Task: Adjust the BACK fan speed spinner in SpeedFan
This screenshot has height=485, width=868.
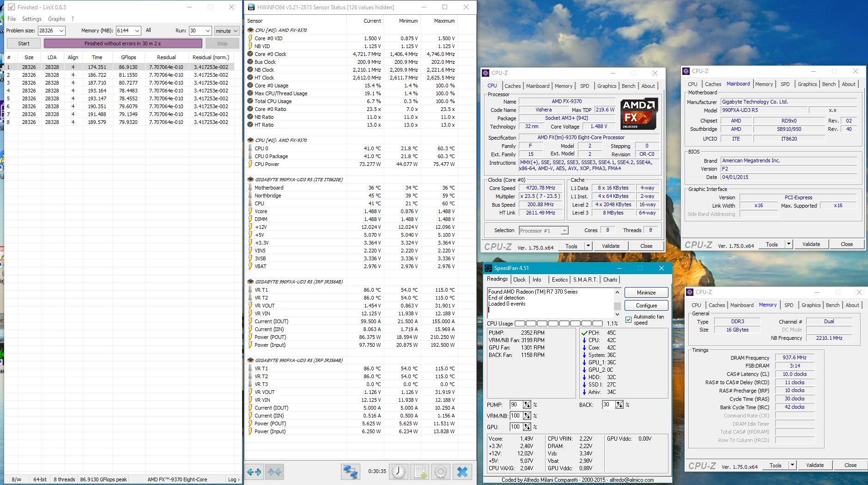Action: coord(619,405)
